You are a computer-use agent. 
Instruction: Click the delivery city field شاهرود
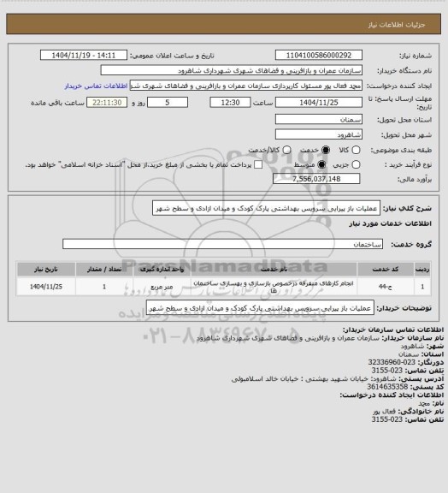coord(319,134)
